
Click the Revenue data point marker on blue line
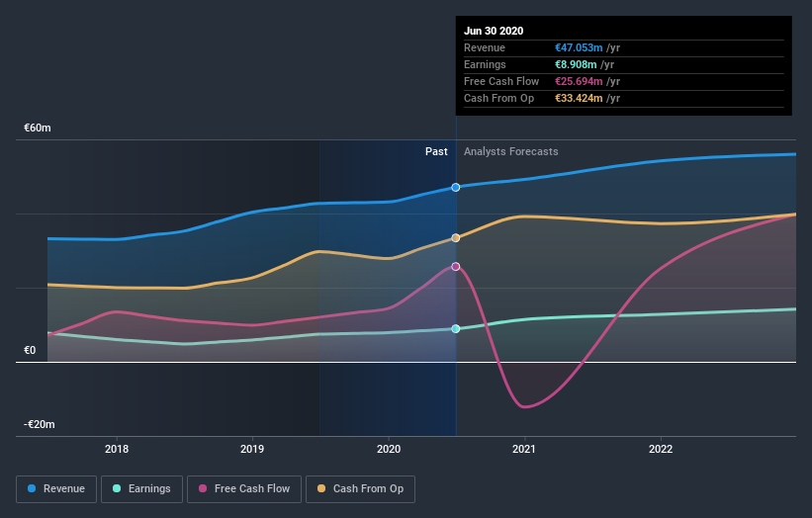[456, 187]
